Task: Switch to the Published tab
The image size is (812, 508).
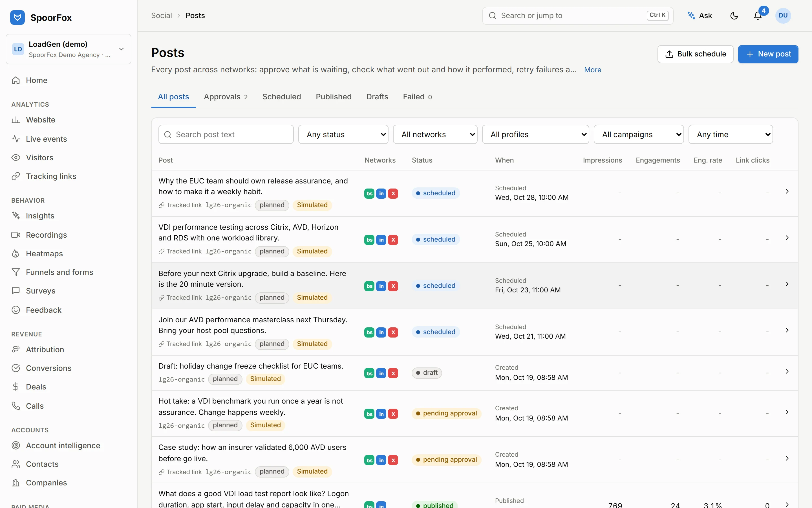Action: pyautogui.click(x=334, y=97)
